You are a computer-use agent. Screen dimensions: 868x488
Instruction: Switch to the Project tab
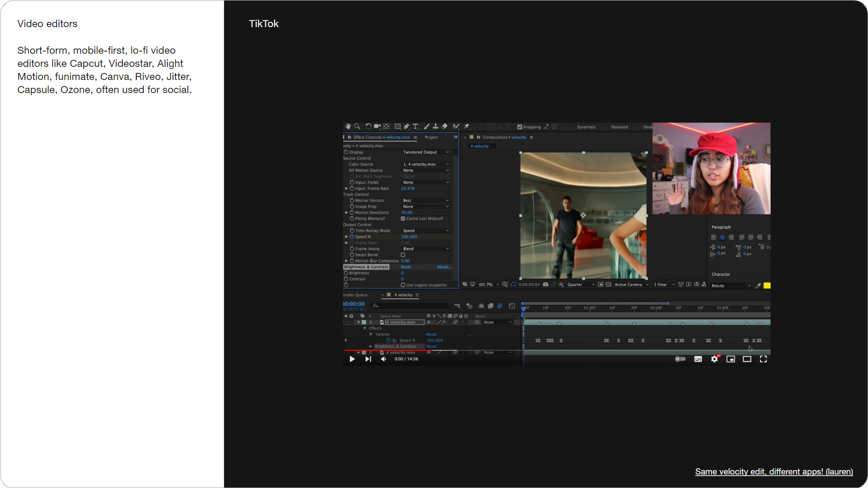point(431,137)
